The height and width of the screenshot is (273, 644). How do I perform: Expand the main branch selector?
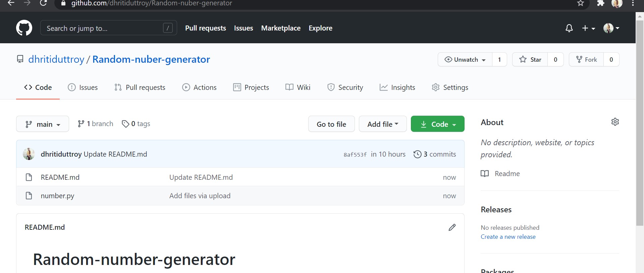click(43, 124)
